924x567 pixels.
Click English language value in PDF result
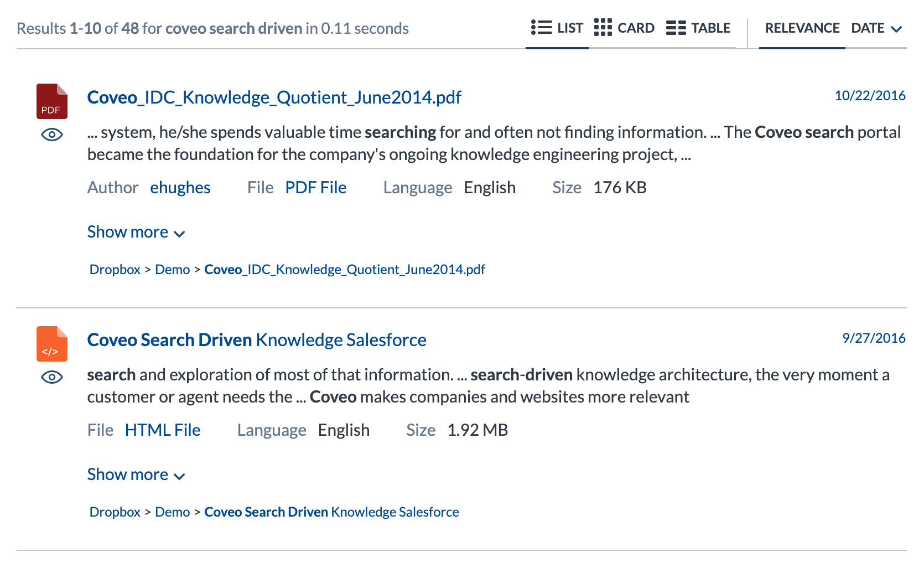(x=490, y=188)
